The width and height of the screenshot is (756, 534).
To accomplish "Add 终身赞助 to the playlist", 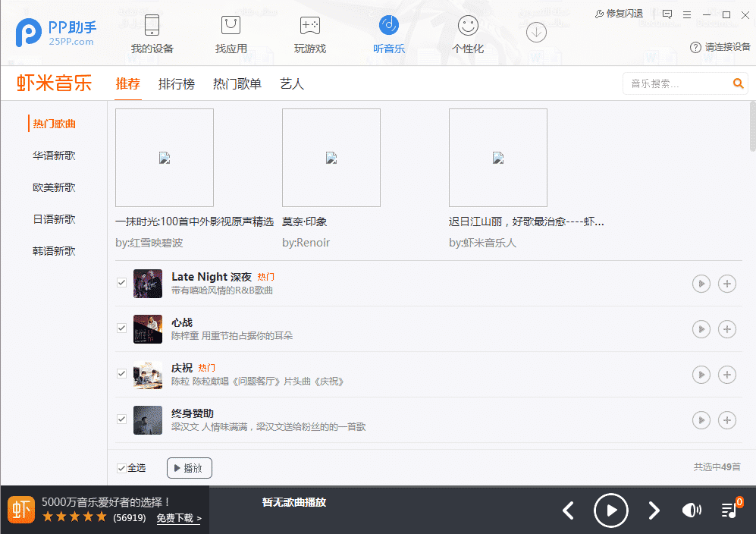I will [x=727, y=420].
